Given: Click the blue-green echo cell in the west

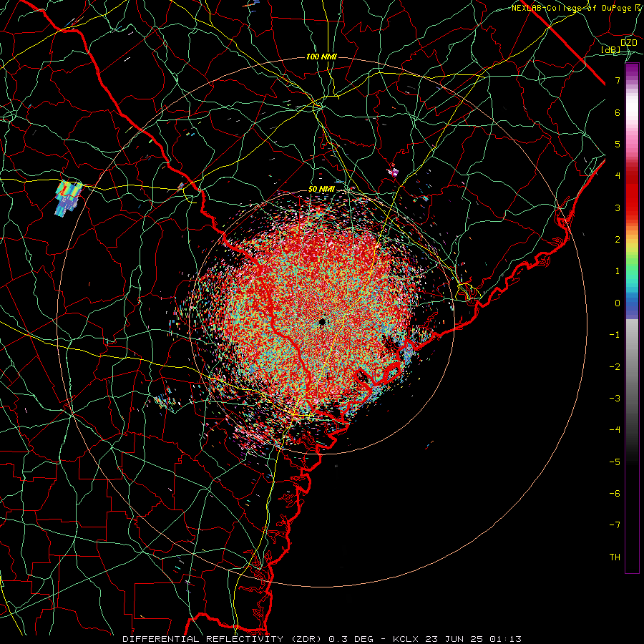Looking at the screenshot, I should pyautogui.click(x=68, y=198).
